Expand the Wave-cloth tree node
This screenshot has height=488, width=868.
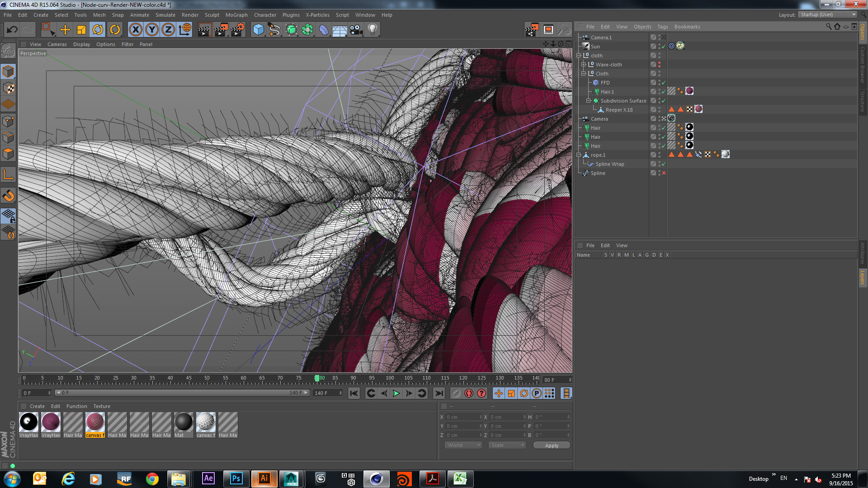[x=583, y=65]
